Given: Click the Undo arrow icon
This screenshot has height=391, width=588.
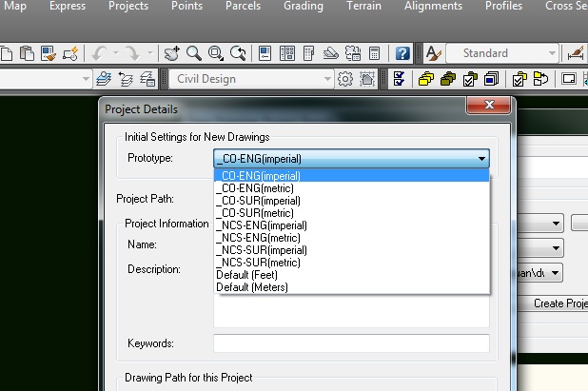Looking at the screenshot, I should click(100, 53).
